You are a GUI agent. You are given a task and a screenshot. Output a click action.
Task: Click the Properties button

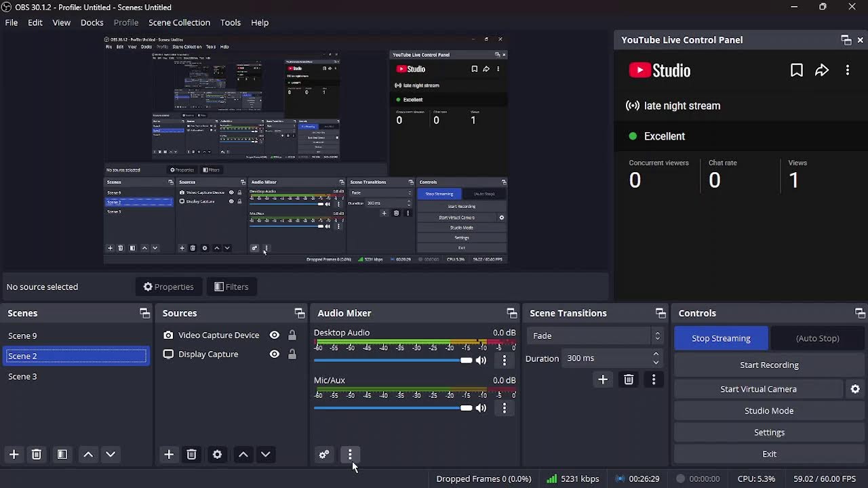(x=169, y=287)
